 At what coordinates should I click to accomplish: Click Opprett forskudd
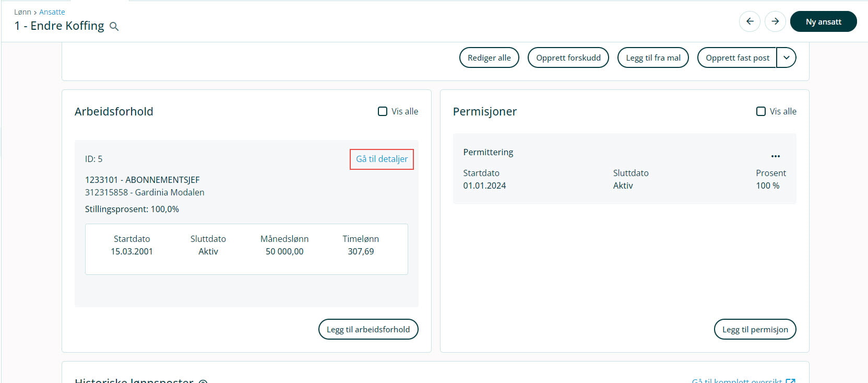click(568, 57)
